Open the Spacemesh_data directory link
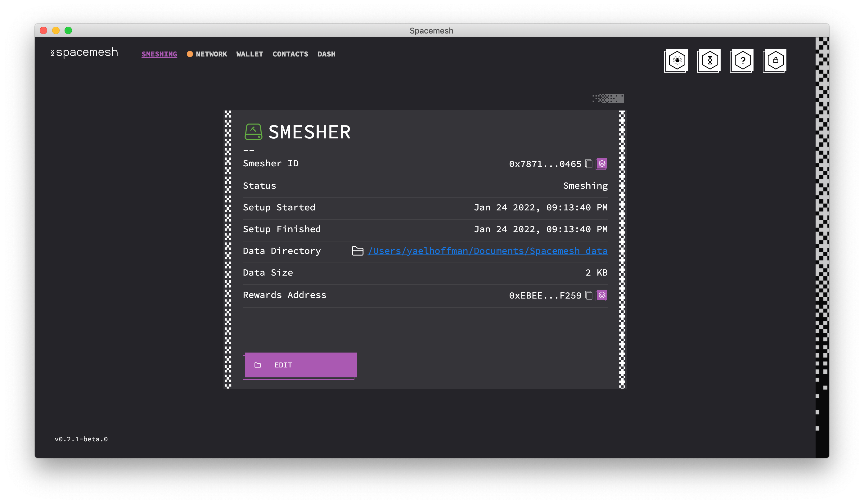Viewport: 864px width, 504px height. coord(488,251)
